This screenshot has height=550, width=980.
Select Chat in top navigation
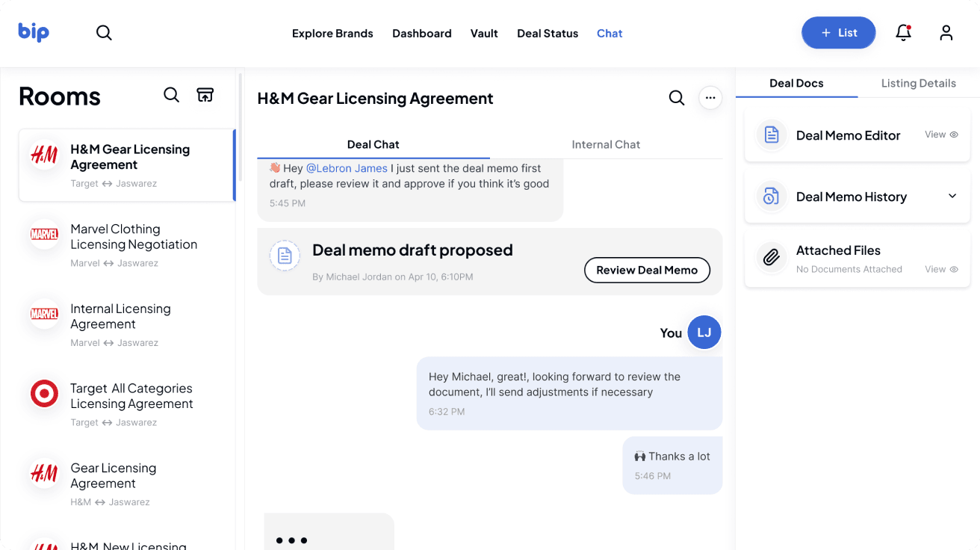(x=610, y=34)
